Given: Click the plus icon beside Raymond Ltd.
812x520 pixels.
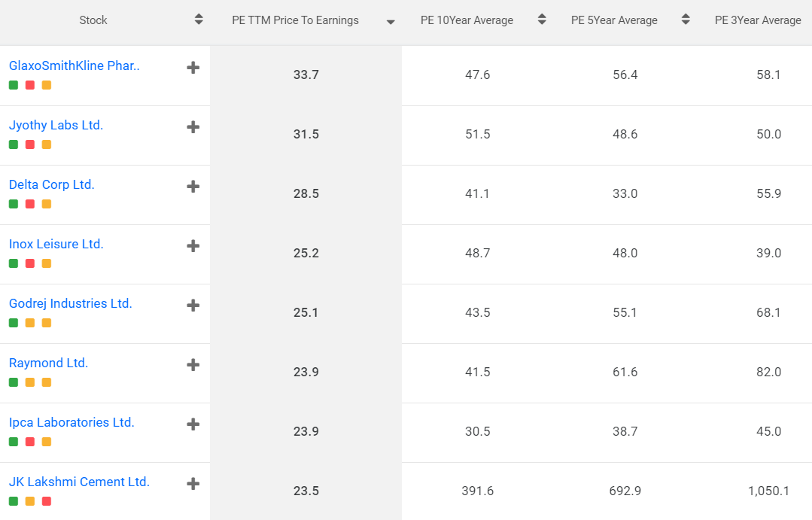Looking at the screenshot, I should [x=193, y=365].
